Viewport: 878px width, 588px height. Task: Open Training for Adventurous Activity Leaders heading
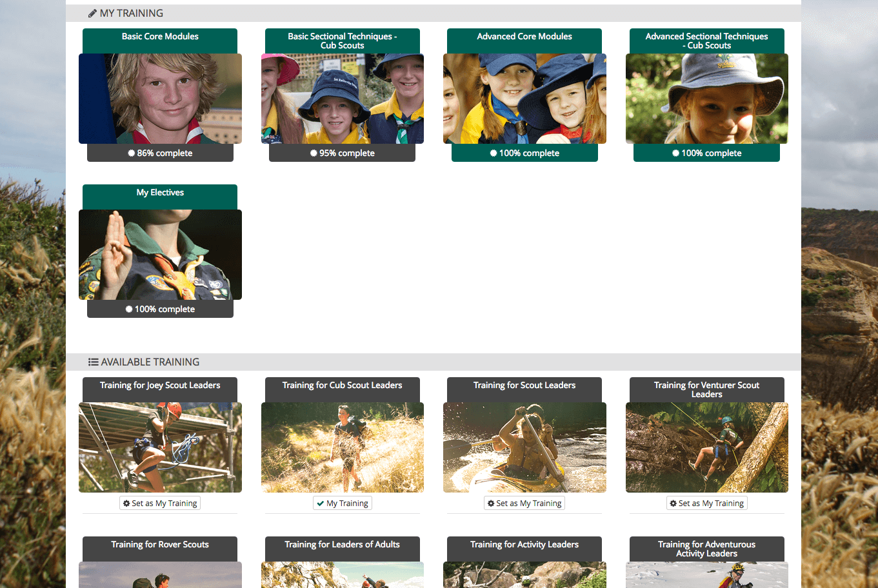[x=707, y=549]
